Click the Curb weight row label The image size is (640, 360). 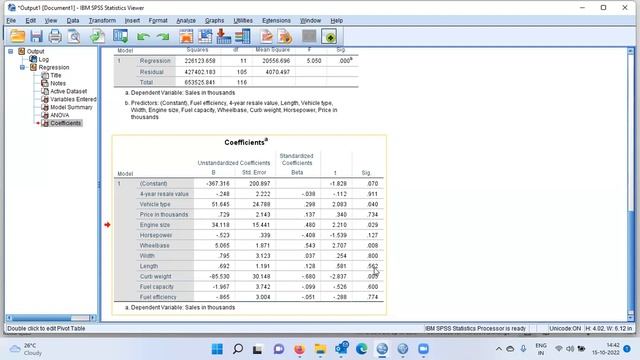[x=156, y=276]
